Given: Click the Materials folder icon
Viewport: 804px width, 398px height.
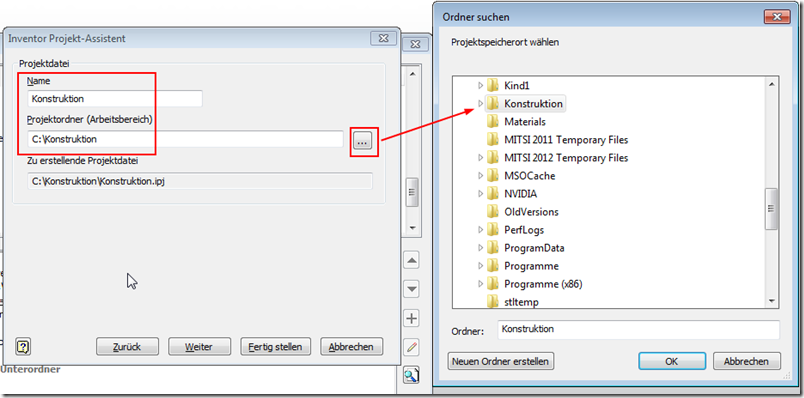Looking at the screenshot, I should coord(493,122).
